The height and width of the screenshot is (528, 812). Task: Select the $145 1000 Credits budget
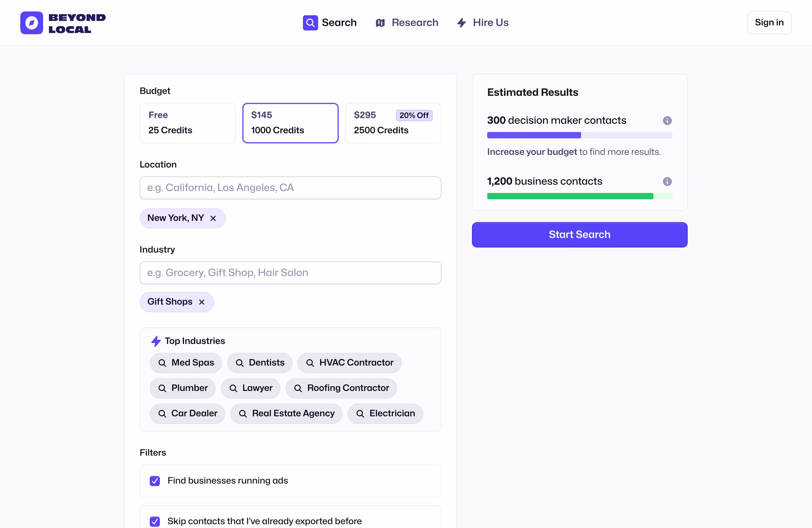pyautogui.click(x=290, y=123)
